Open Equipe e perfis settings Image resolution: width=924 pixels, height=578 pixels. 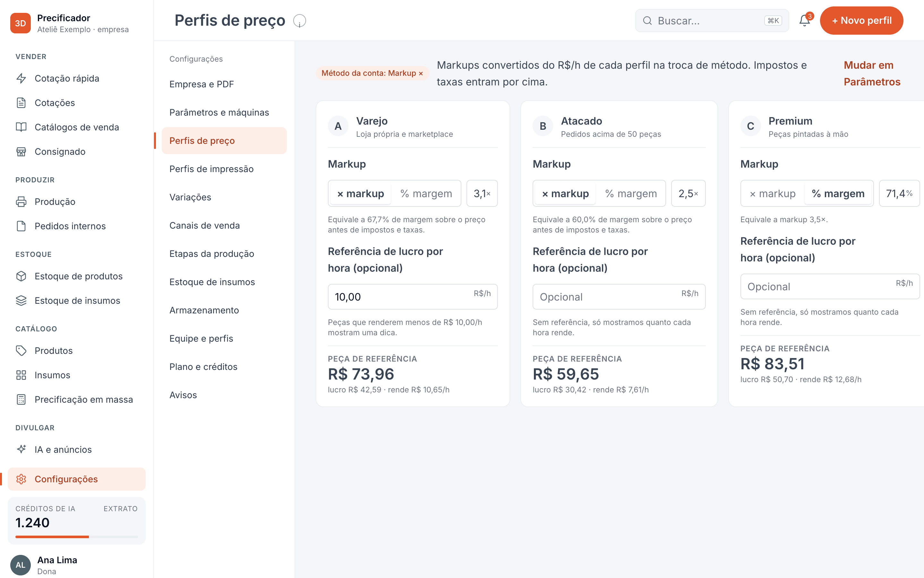click(x=224, y=339)
